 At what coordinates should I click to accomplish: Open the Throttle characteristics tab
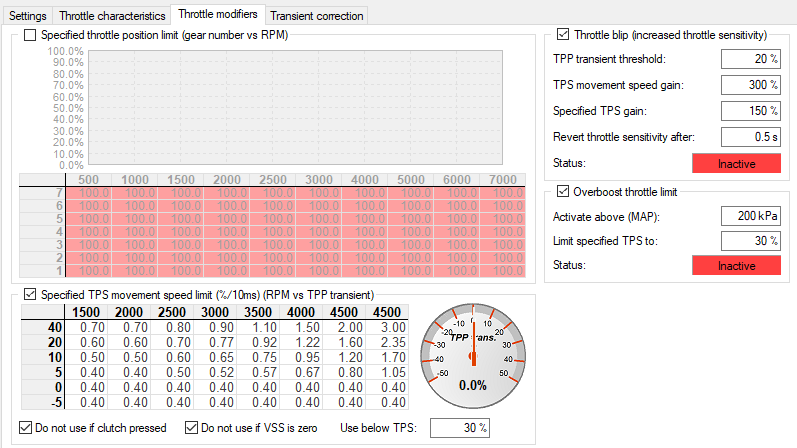point(112,16)
